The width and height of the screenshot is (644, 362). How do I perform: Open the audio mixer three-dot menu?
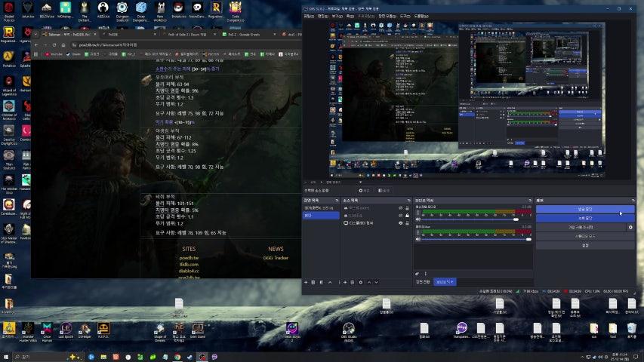424,274
